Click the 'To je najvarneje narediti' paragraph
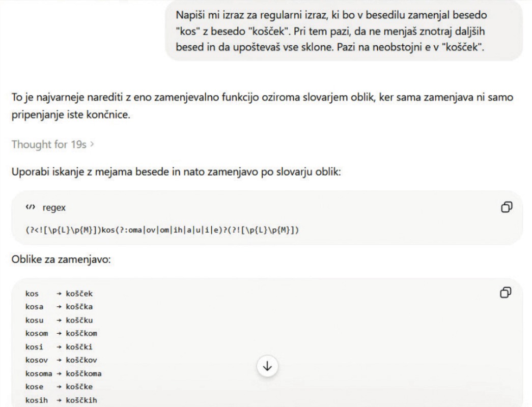The image size is (532, 407). tap(262, 106)
